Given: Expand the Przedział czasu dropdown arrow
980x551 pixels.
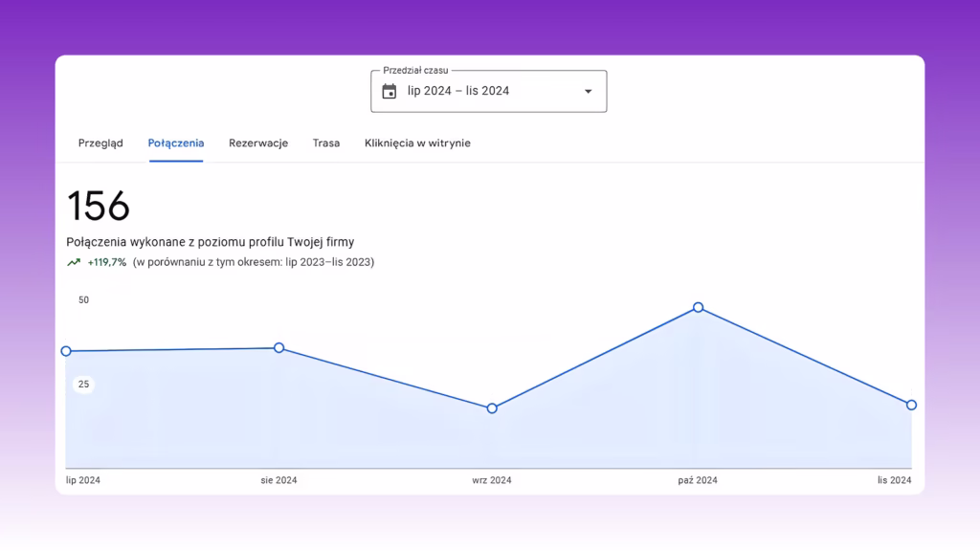Looking at the screenshot, I should tap(589, 91).
